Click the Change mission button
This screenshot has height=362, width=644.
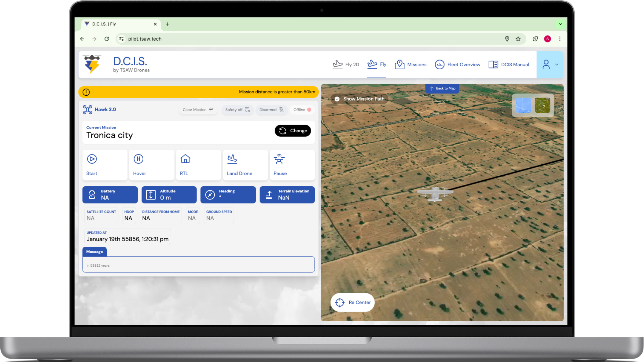click(x=293, y=131)
